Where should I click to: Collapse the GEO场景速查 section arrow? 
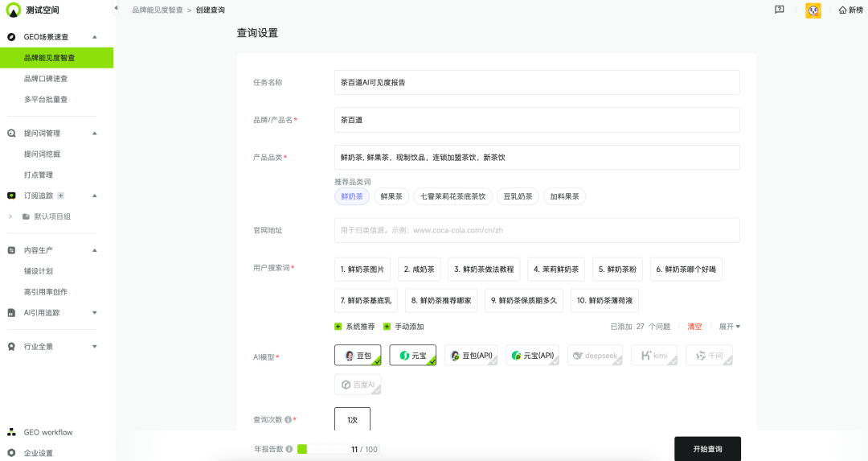(x=95, y=37)
